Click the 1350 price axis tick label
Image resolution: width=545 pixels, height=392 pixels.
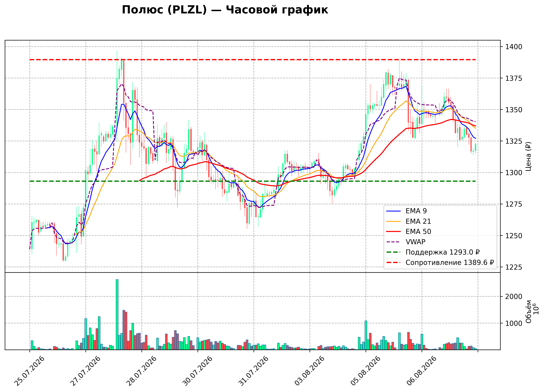[514, 110]
